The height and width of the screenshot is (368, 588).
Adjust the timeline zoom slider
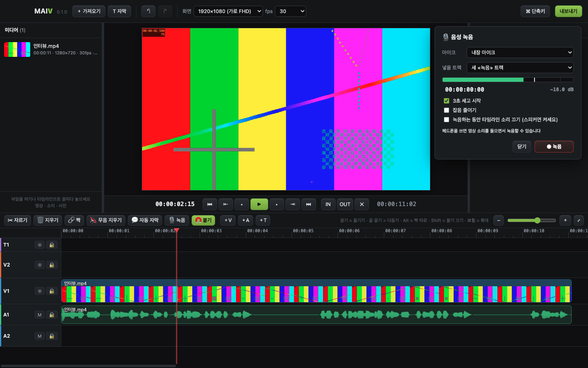532,220
